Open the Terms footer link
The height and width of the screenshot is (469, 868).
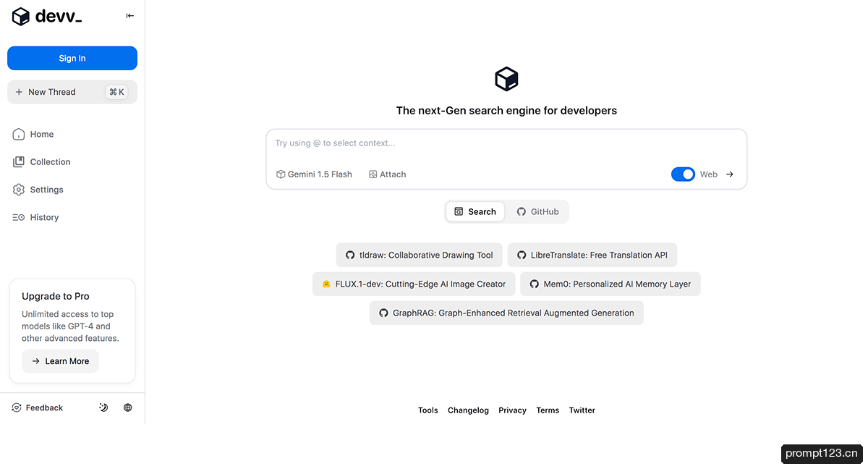548,410
